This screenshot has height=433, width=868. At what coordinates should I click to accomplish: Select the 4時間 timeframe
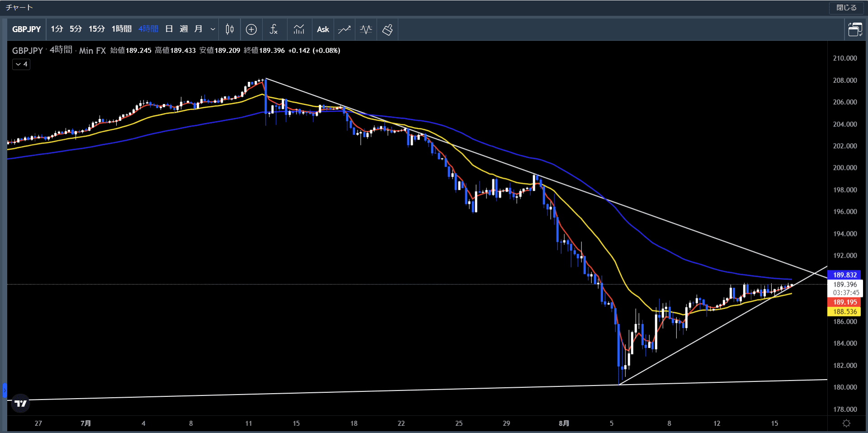(148, 29)
